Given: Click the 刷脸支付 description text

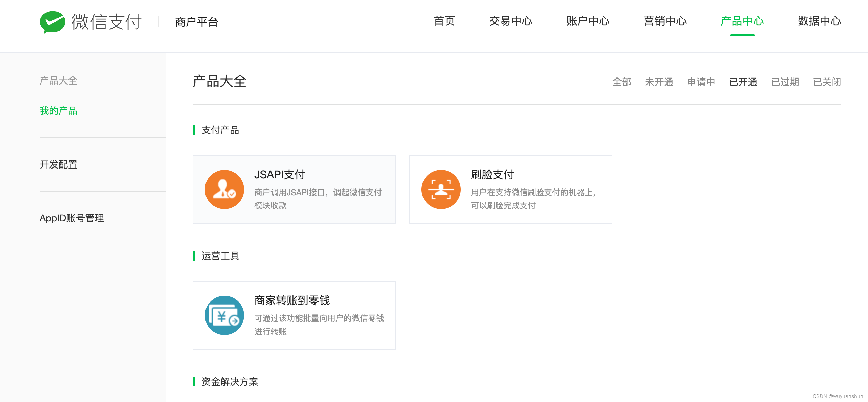Looking at the screenshot, I should pyautogui.click(x=534, y=199).
